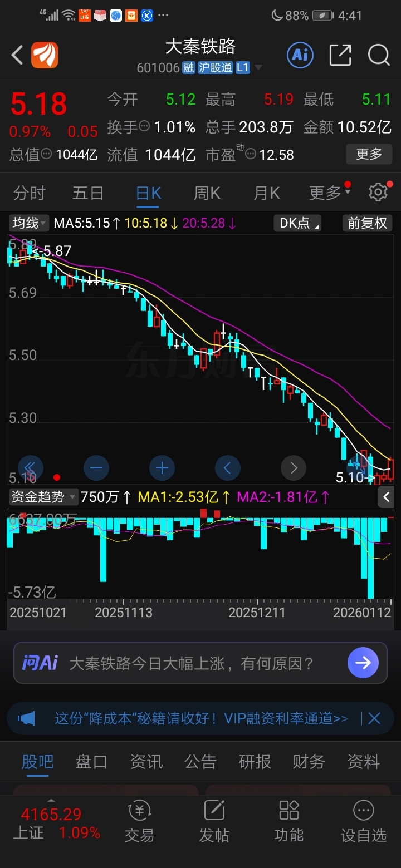Viewport: 401px width, 868px height.
Task: Switch to the 月K tab
Action: (267, 193)
